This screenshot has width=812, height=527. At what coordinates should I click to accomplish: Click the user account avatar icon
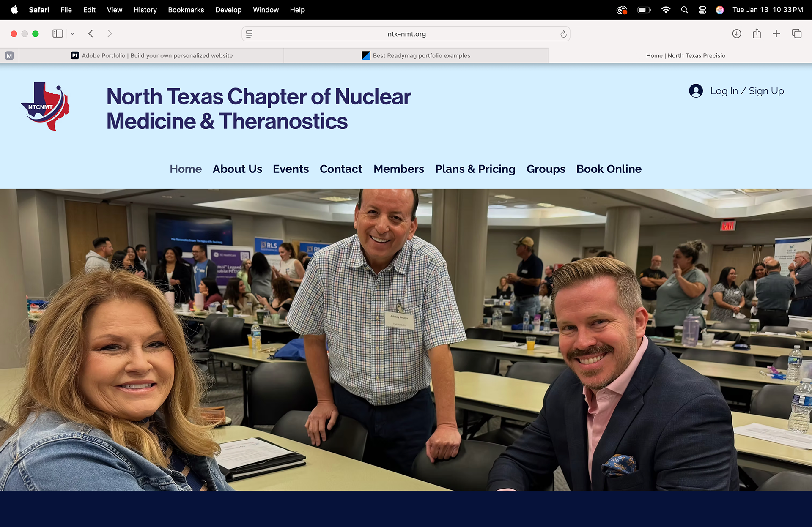coord(696,90)
